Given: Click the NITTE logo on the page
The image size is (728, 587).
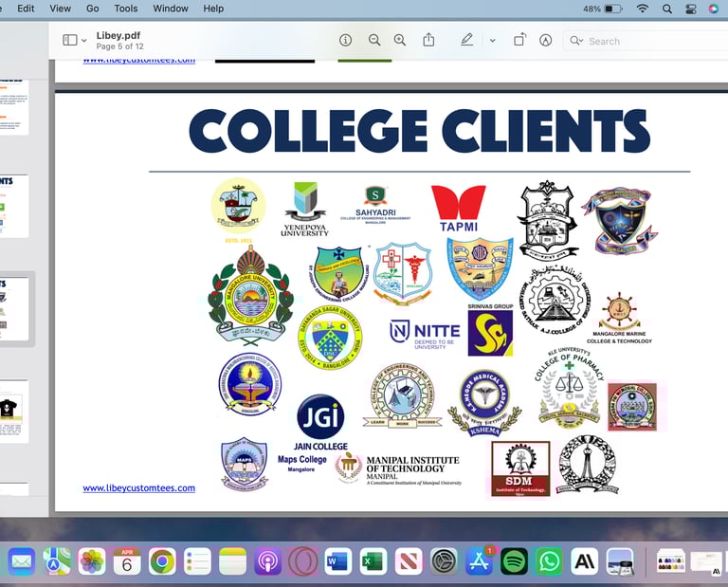Looking at the screenshot, I should (425, 334).
